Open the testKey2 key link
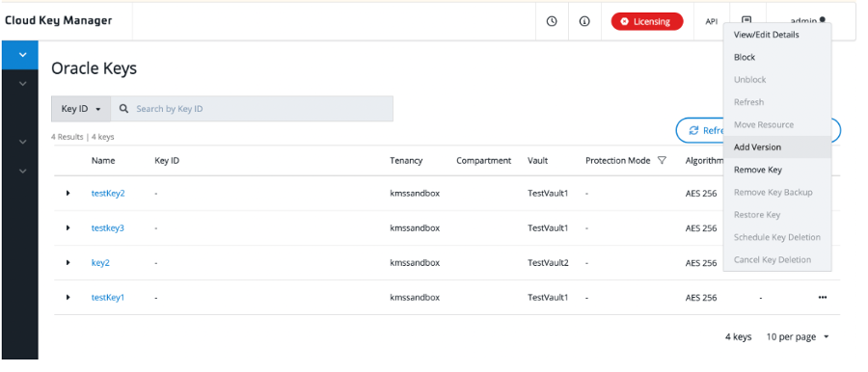 108,193
